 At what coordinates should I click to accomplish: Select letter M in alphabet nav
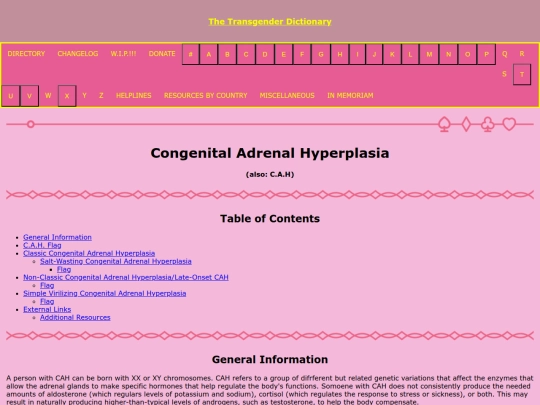tap(429, 54)
